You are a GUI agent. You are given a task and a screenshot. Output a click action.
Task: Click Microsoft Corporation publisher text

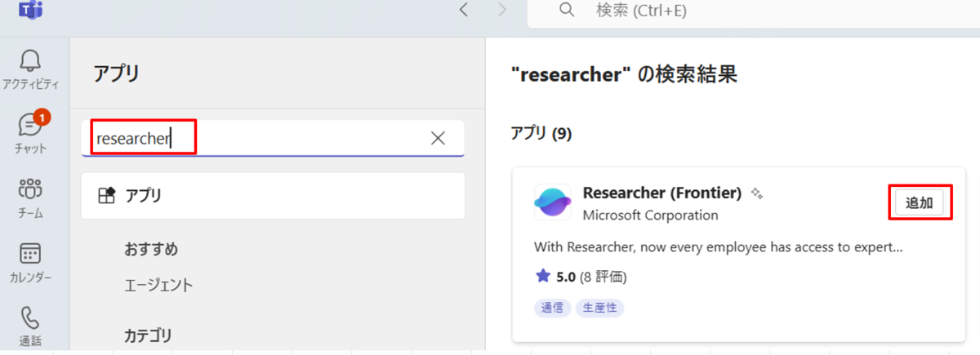651,215
